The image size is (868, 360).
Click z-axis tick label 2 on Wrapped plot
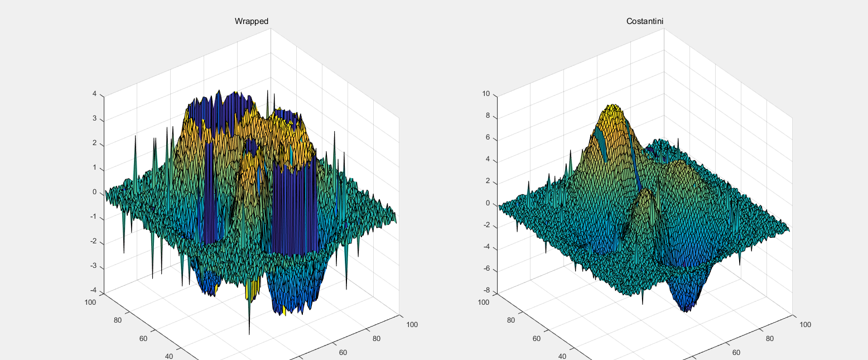[95, 143]
